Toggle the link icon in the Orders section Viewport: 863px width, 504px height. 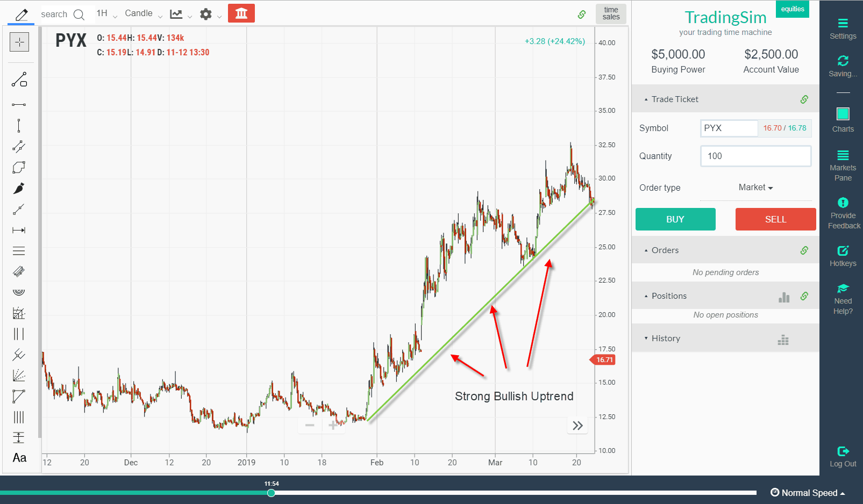[804, 250]
